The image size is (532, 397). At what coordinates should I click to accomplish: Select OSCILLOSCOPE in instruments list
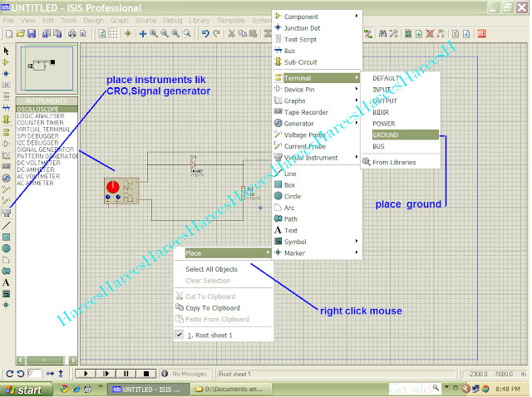click(x=47, y=109)
